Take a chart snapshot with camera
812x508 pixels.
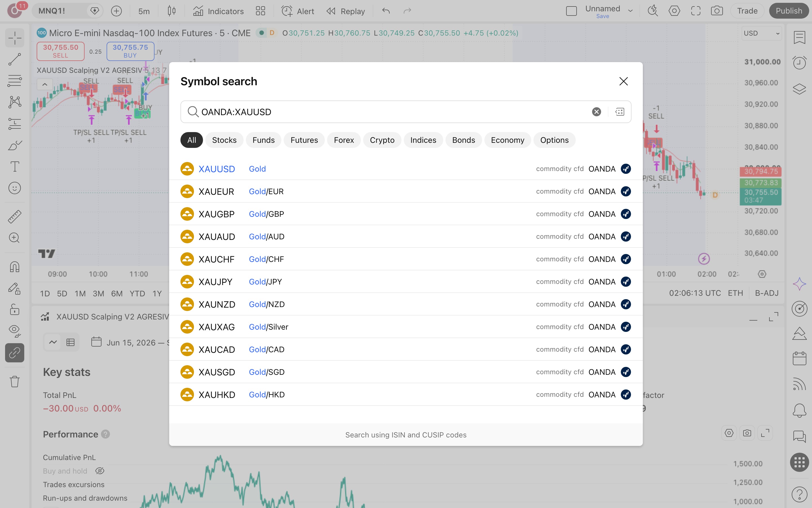(717, 11)
